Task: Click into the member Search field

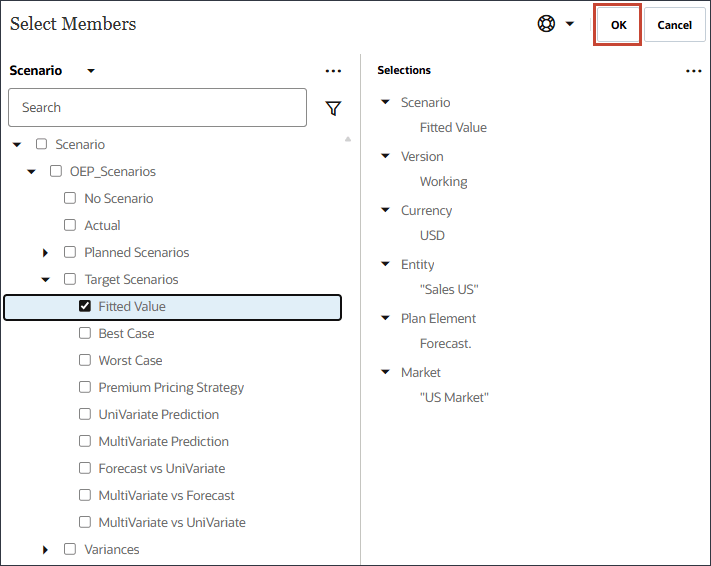Action: [x=157, y=108]
